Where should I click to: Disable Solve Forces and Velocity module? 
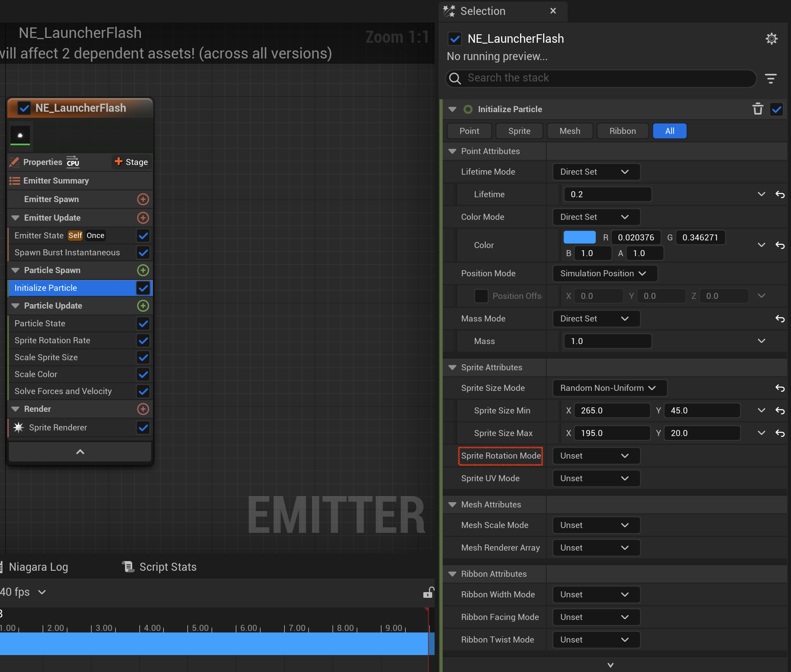coord(143,391)
